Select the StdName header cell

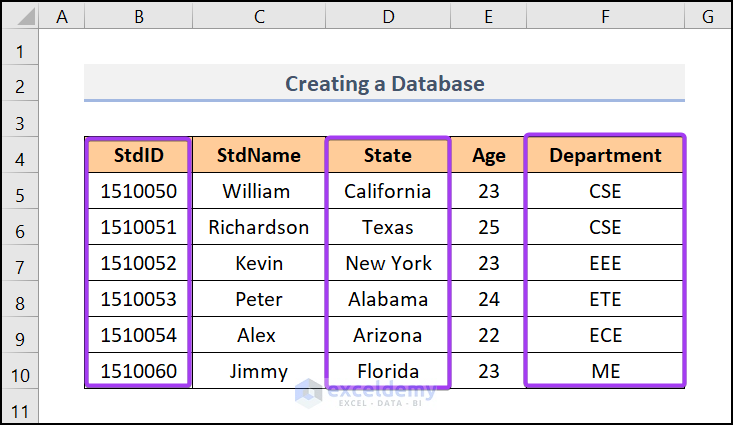259,155
